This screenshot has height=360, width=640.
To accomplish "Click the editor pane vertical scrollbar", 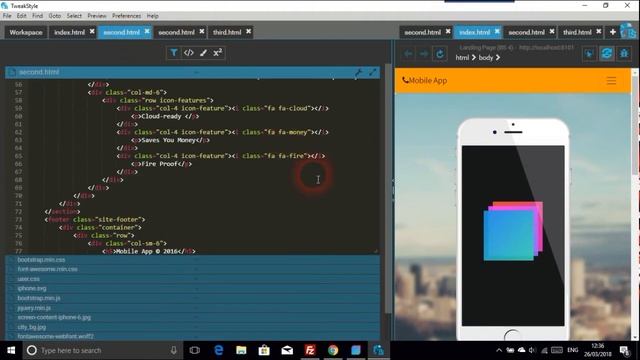I will [x=388, y=190].
